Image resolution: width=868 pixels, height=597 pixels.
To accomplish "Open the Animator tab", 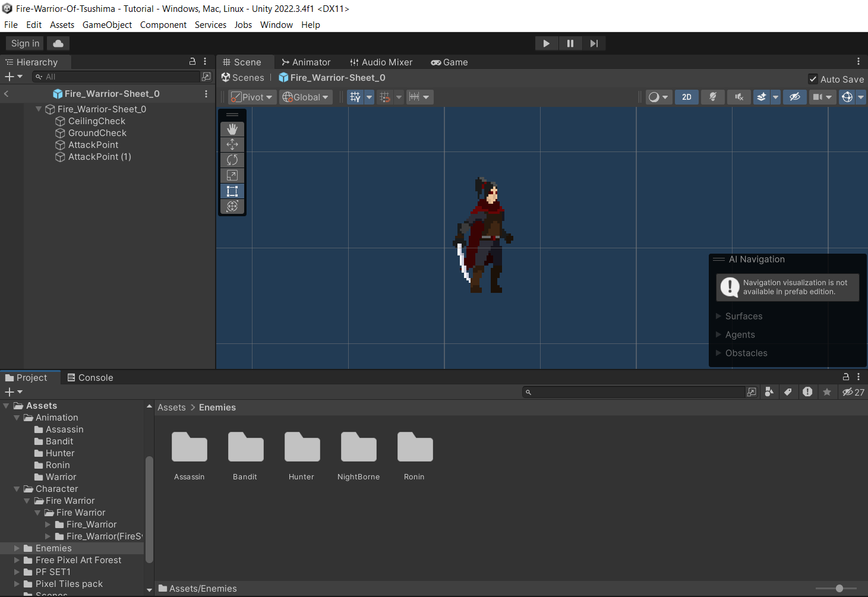I will (306, 62).
